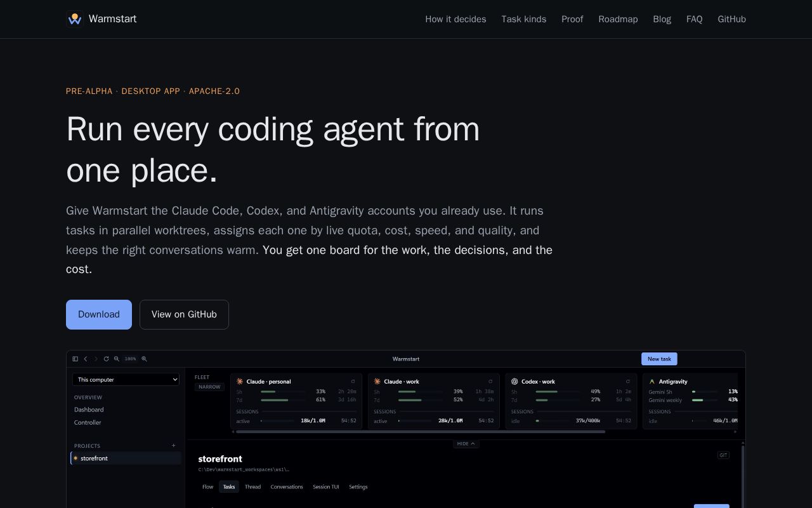Select the storefront project
Screen dimensions: 812x508
[126, 458]
